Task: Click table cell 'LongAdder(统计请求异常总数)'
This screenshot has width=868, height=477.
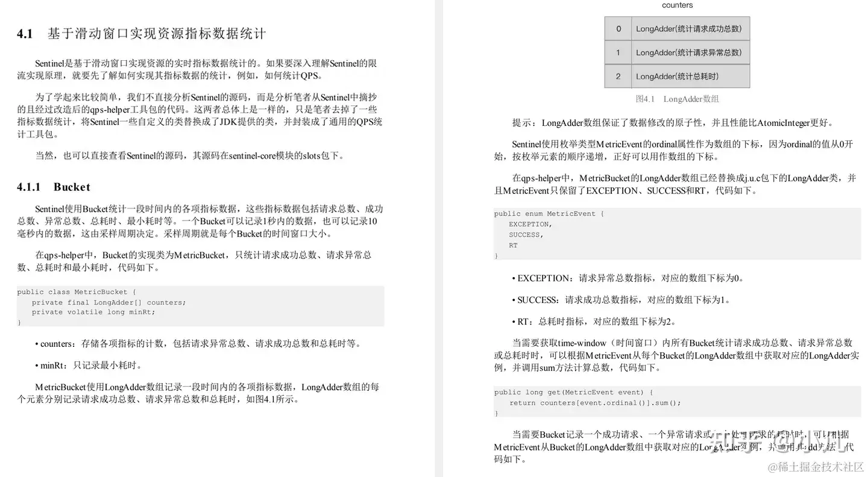Action: pos(690,52)
